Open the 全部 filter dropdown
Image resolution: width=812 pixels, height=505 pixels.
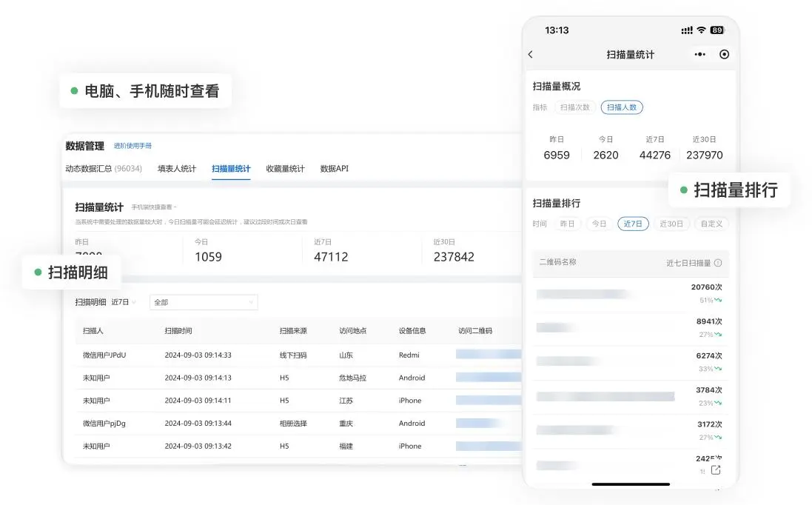click(x=204, y=303)
